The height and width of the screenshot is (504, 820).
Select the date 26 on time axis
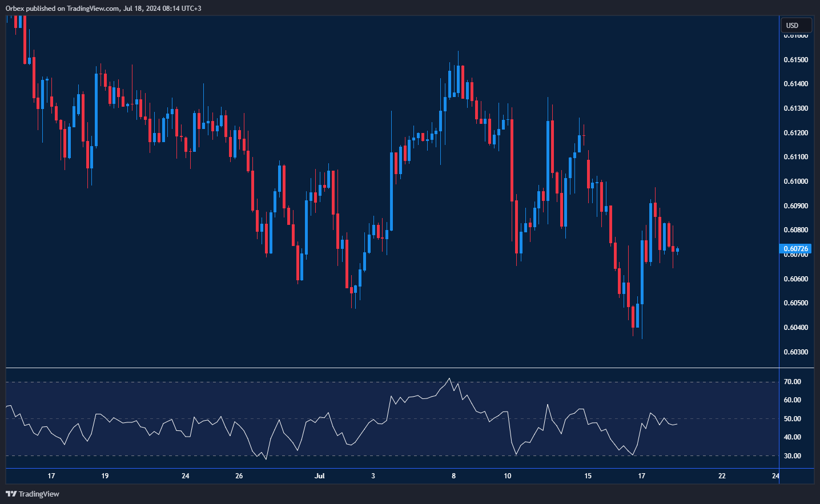tap(239, 475)
